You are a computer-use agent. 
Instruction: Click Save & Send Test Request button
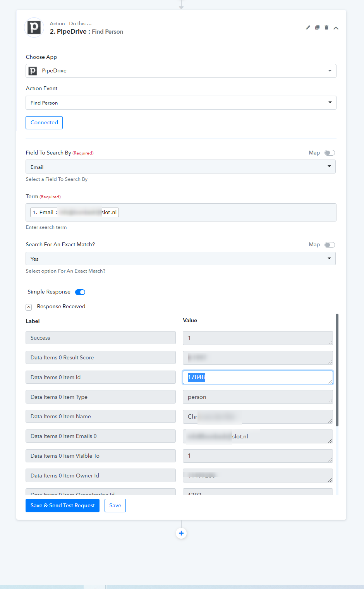point(62,505)
